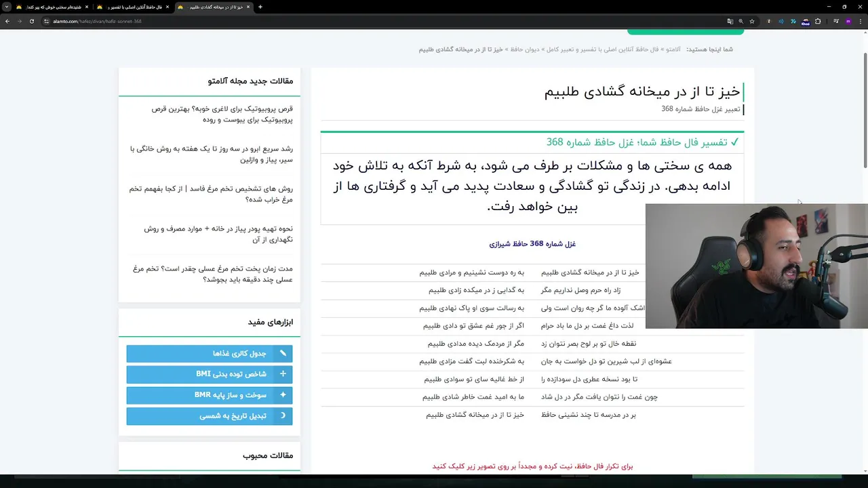Click the browser back arrow

(7, 21)
